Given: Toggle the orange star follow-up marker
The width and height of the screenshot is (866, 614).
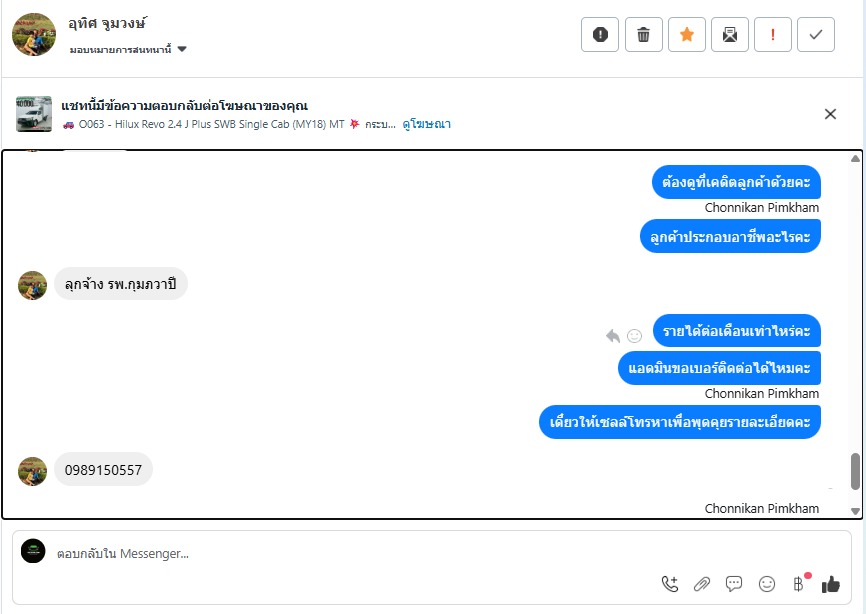Looking at the screenshot, I should (687, 35).
